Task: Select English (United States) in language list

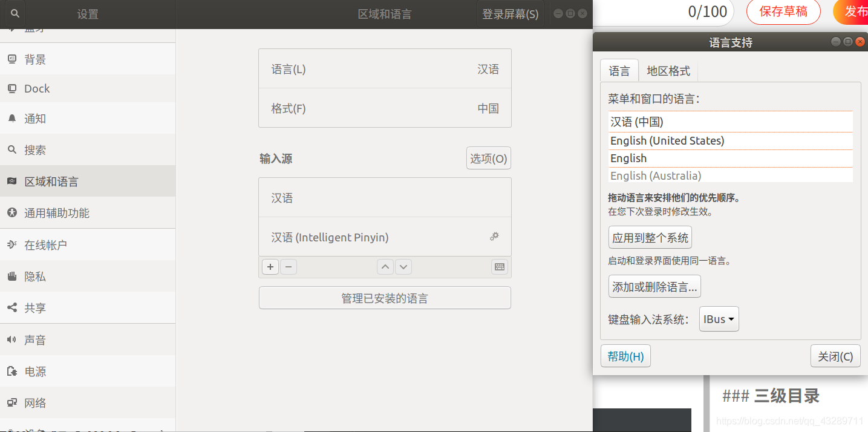Action: coord(667,140)
